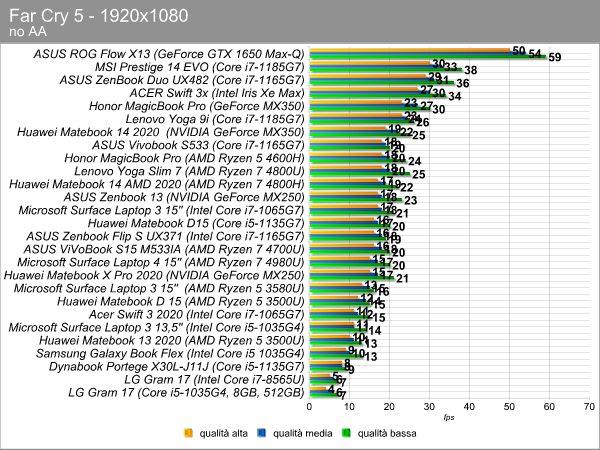Select the Microsoft Surface Laptop 4 15" label
This screenshot has height=450, width=600.
point(161,262)
